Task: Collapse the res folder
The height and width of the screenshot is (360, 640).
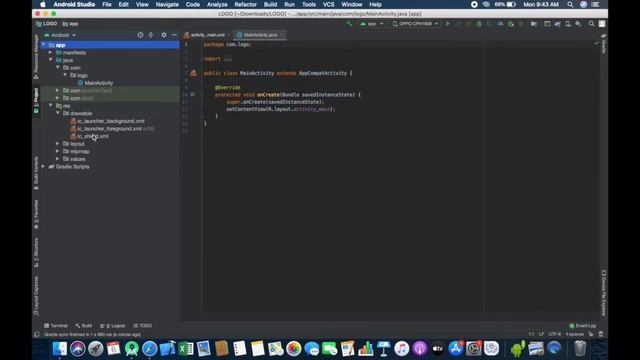Action: point(51,106)
